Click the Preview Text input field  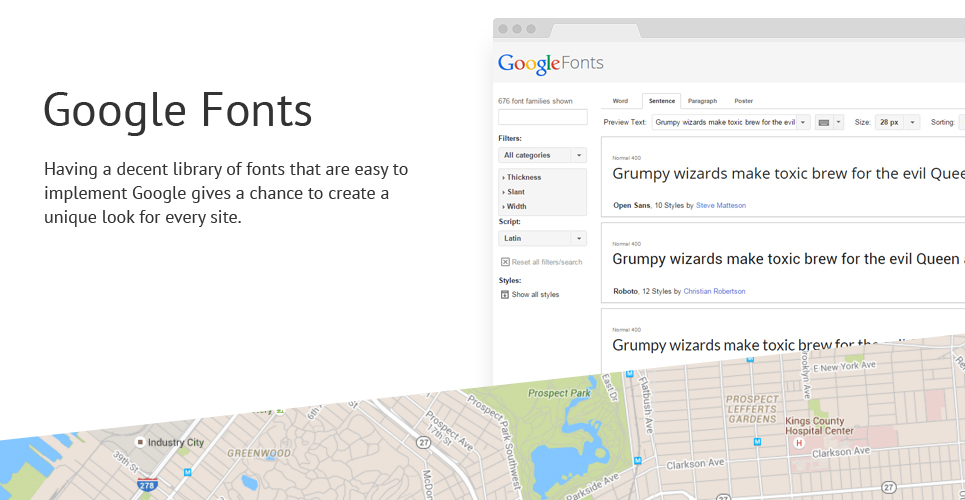tap(724, 123)
